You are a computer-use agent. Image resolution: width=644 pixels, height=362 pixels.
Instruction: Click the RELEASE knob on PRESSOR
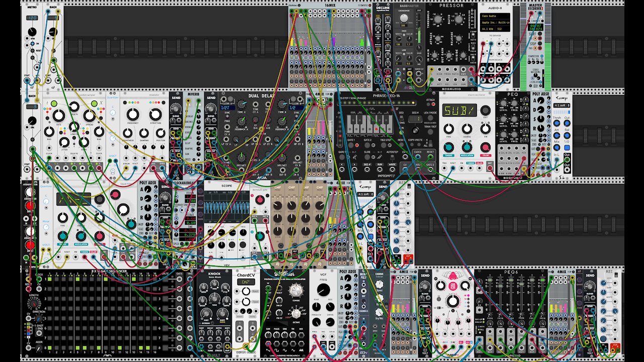(x=458, y=38)
